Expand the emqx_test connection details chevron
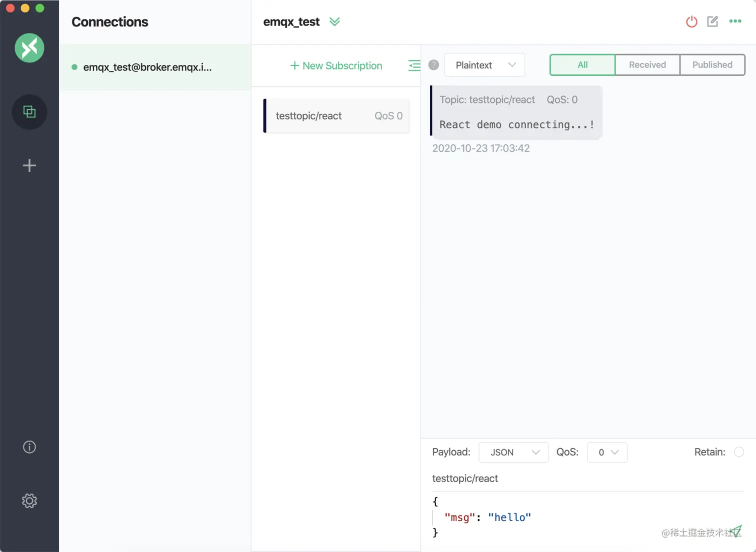Screen dimensions: 756x552 coord(334,21)
